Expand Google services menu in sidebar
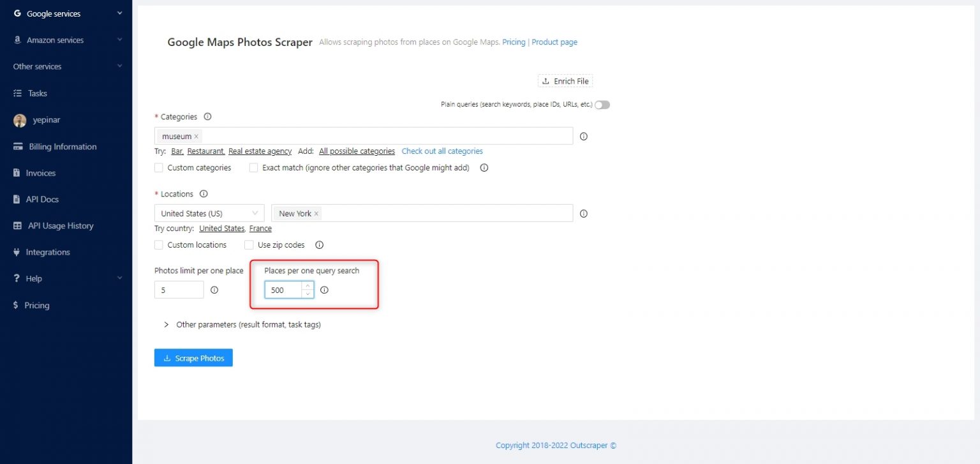Image resolution: width=980 pixels, height=464 pixels. [66, 13]
